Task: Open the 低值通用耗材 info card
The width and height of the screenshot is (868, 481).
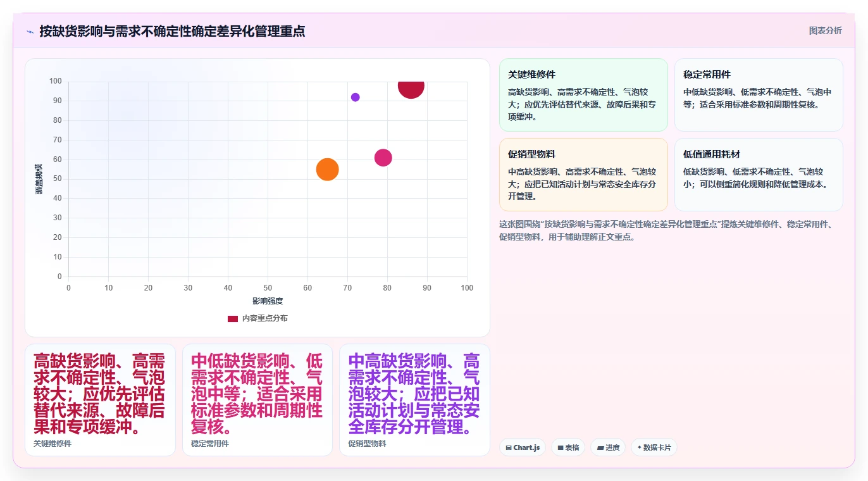Action: [759, 175]
